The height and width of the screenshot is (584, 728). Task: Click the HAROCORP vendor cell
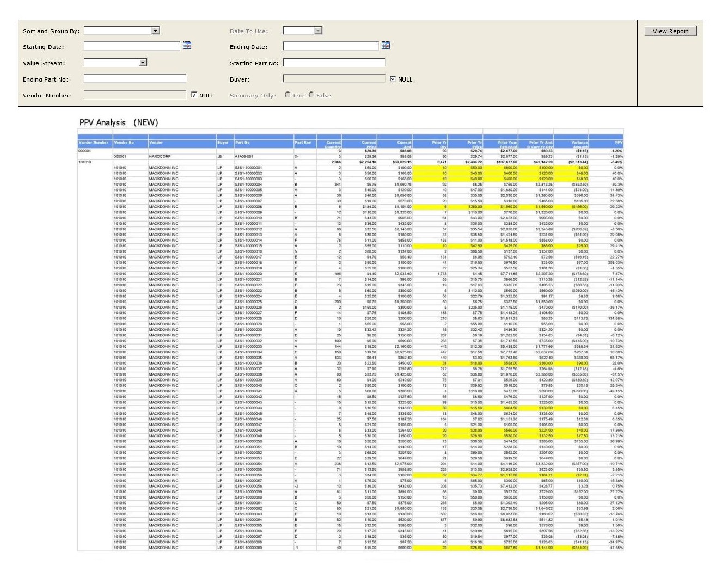160,156
